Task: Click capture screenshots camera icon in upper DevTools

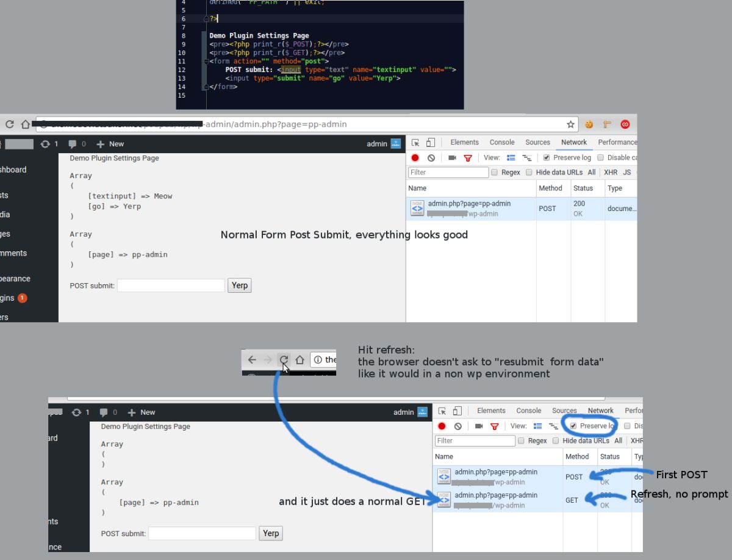Action: [452, 157]
